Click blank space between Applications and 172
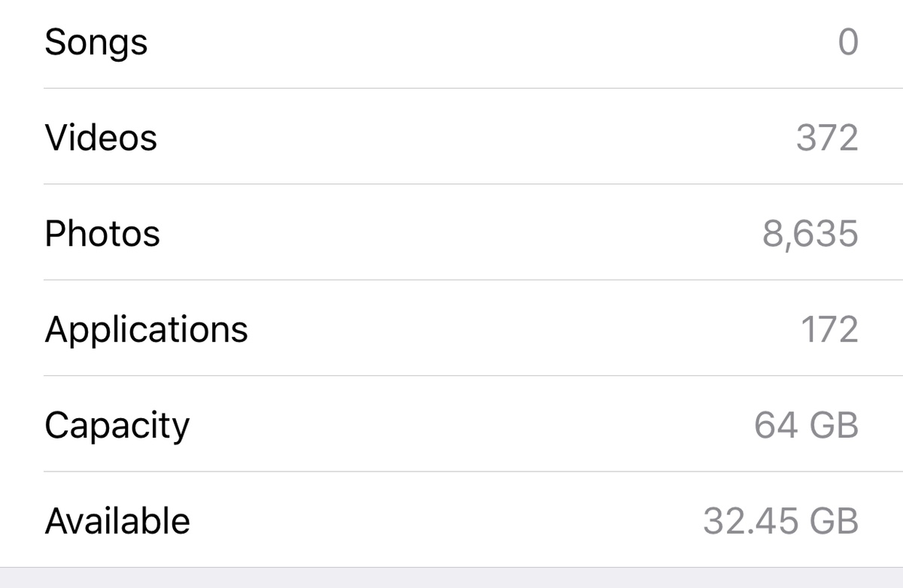The height and width of the screenshot is (588, 903). 524,329
